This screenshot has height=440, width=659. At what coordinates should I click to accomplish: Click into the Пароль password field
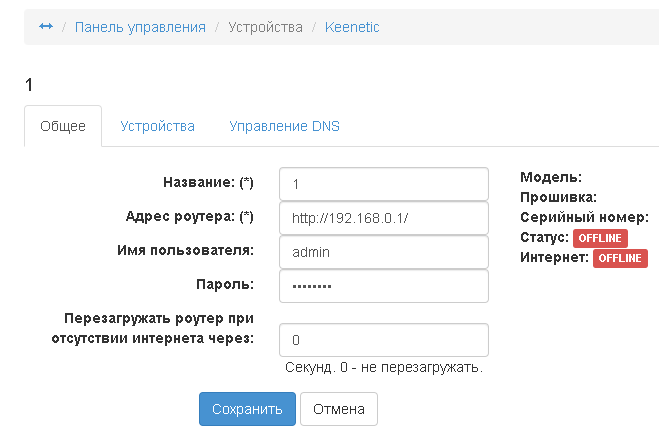coord(384,286)
